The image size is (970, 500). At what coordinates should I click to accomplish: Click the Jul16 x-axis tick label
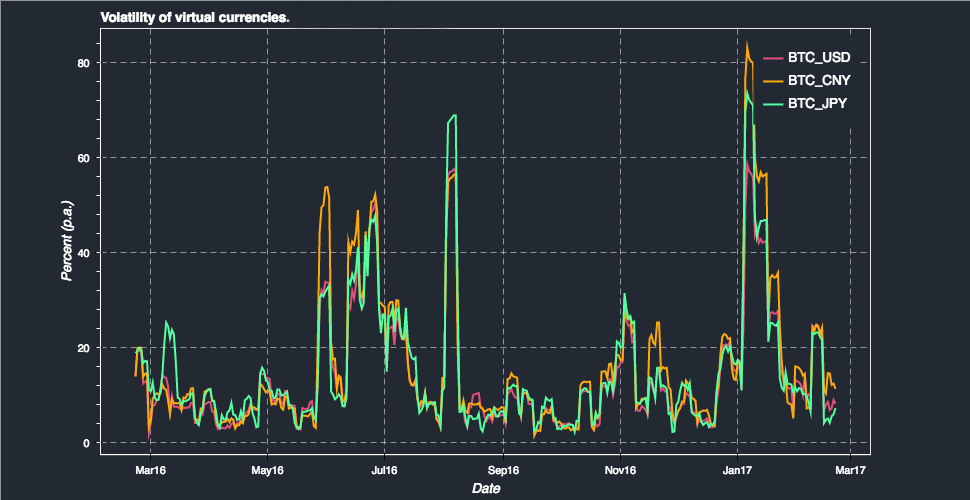tap(384, 471)
